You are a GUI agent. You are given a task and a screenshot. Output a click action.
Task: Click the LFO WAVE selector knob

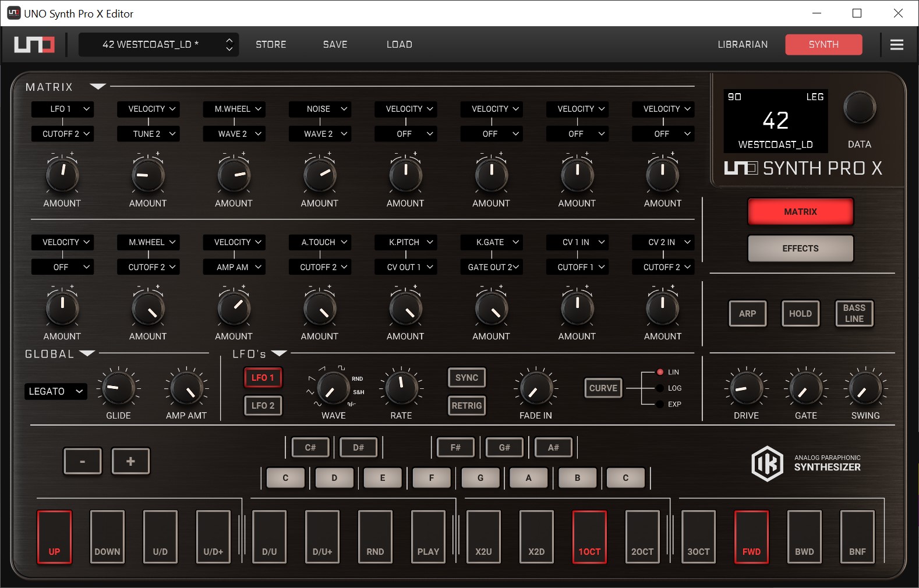click(x=333, y=388)
